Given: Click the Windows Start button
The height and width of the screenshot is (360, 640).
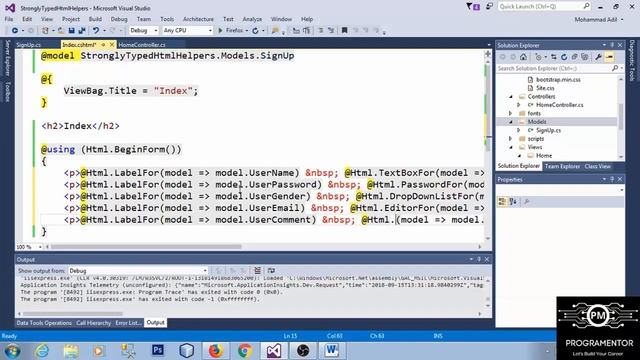Looking at the screenshot, I should click(x=13, y=351).
